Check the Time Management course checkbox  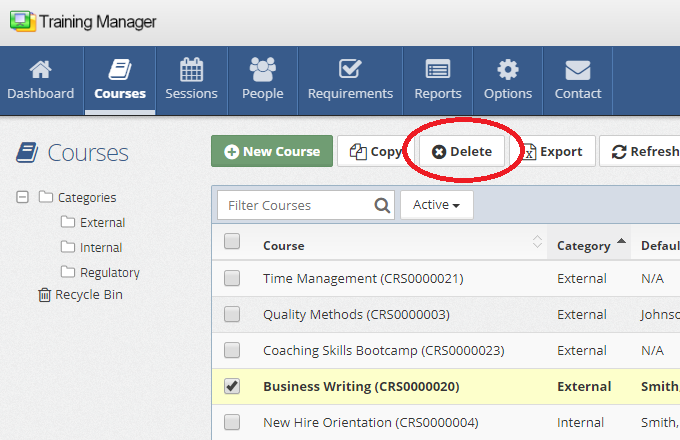coord(232,279)
